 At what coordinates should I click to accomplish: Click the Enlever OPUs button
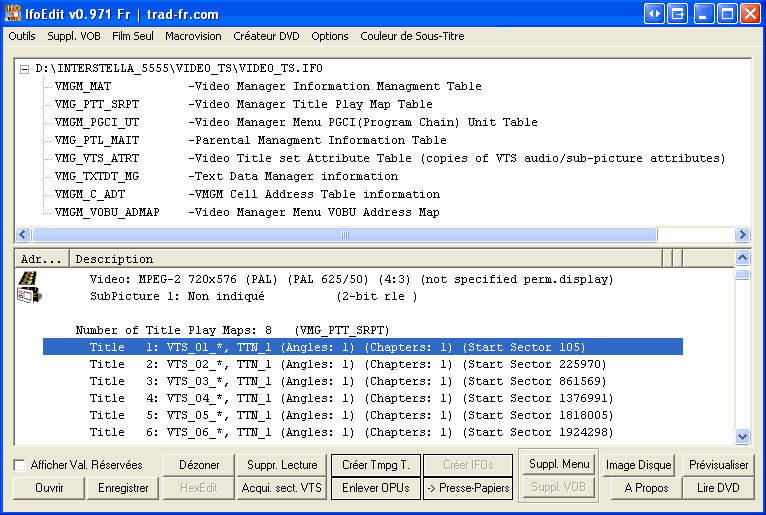tap(375, 489)
